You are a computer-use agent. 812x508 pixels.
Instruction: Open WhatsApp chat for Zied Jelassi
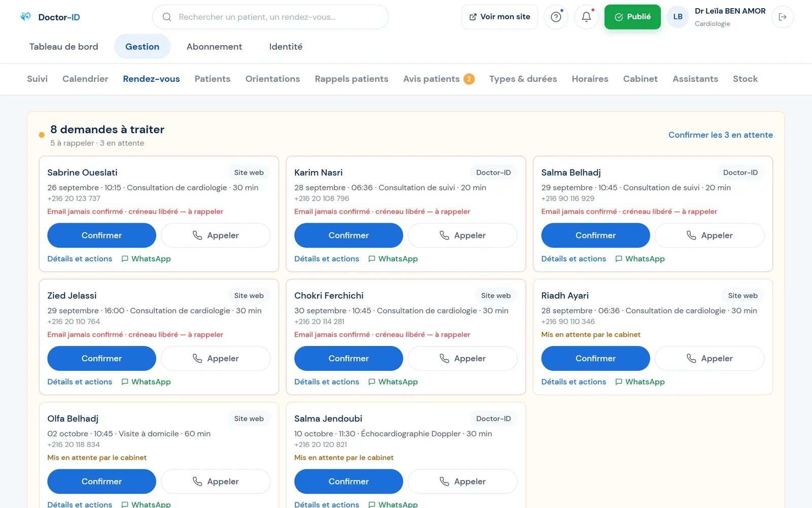[146, 382]
